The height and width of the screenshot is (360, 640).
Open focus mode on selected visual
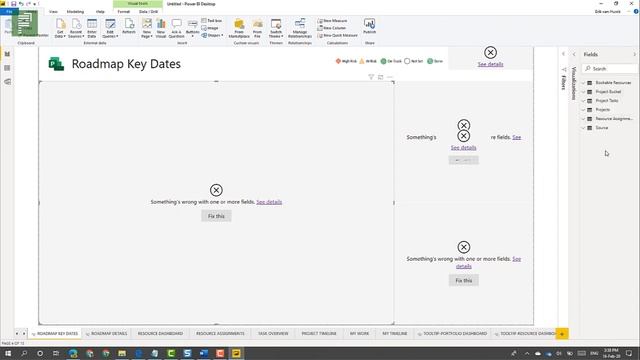tap(380, 77)
